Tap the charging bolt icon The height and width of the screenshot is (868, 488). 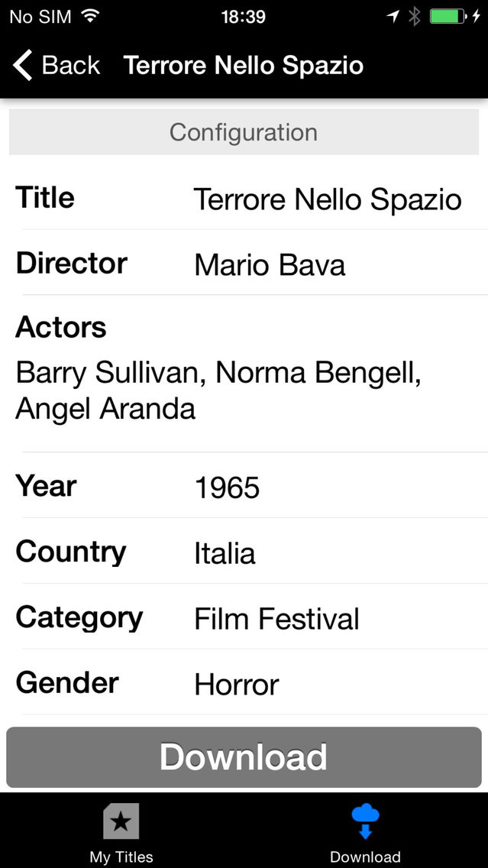[477, 17]
